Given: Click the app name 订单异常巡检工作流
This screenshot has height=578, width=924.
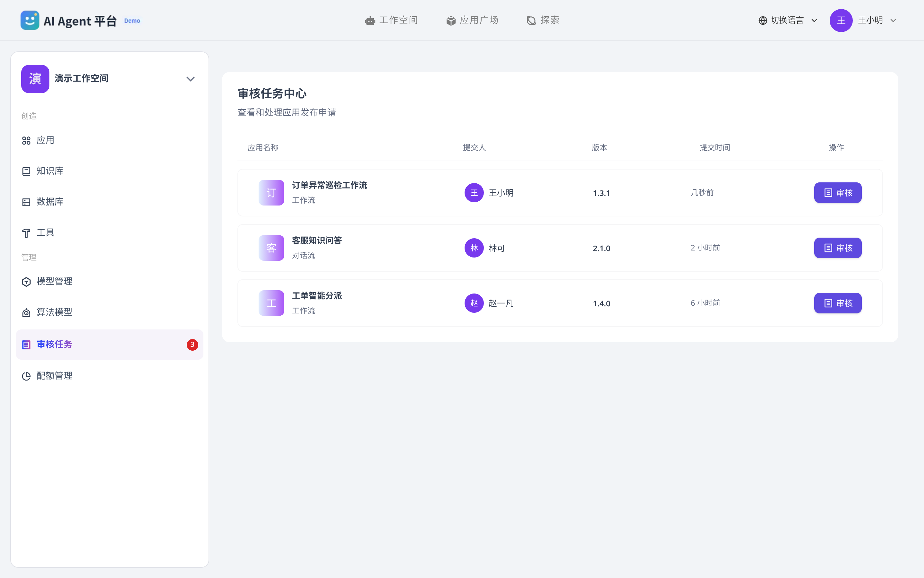Looking at the screenshot, I should coord(329,185).
